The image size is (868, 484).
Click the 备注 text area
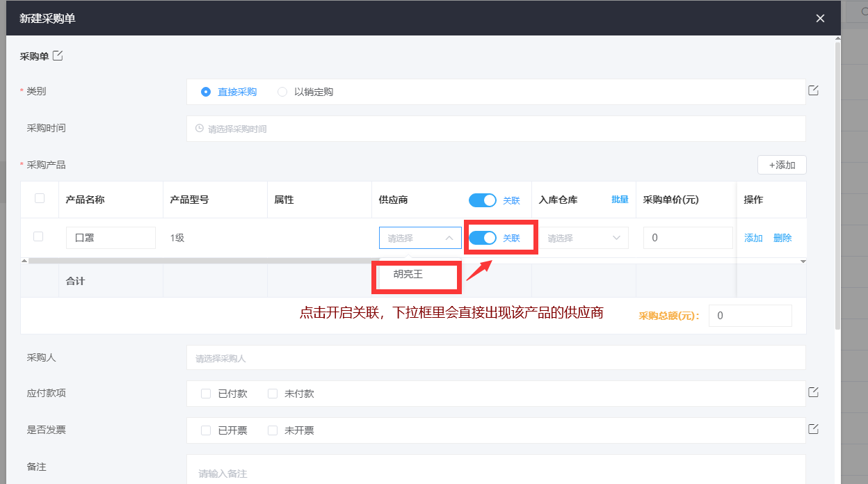tap(496, 469)
